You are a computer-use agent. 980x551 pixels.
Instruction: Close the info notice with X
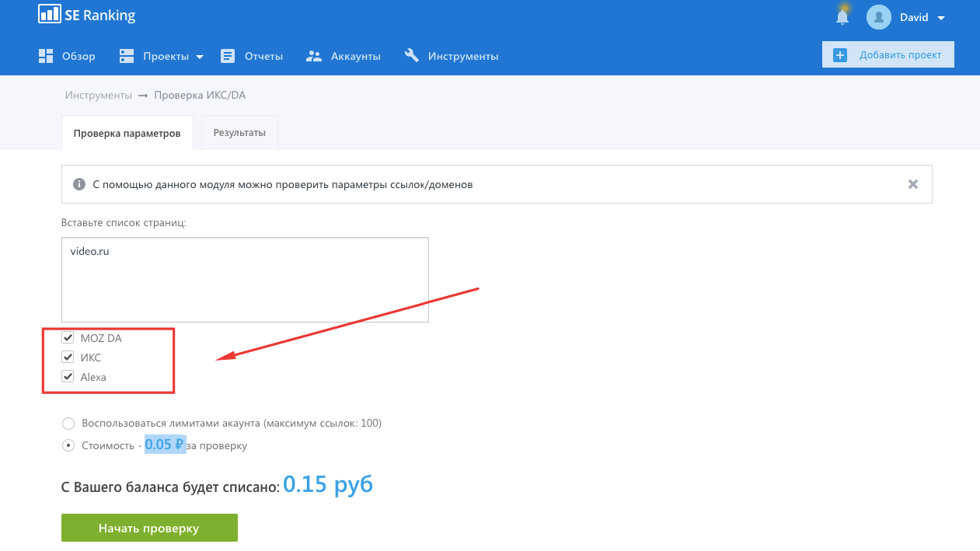(x=913, y=184)
